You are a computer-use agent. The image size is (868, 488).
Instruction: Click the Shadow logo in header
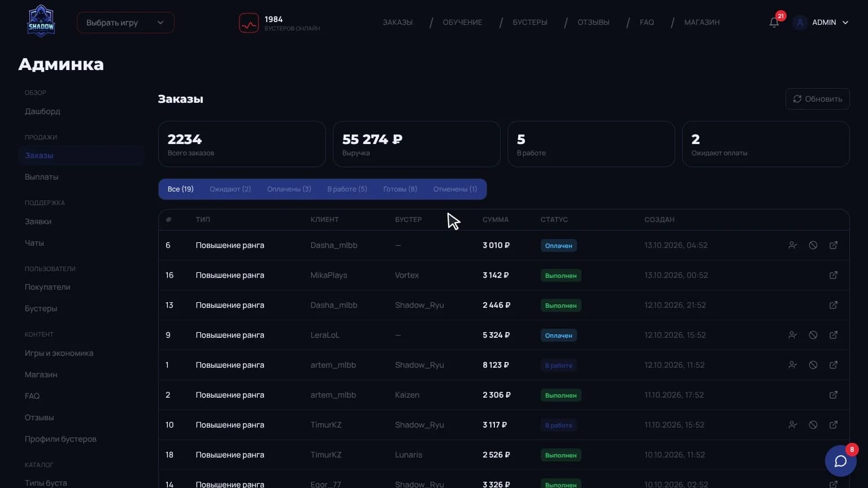coord(41,21)
